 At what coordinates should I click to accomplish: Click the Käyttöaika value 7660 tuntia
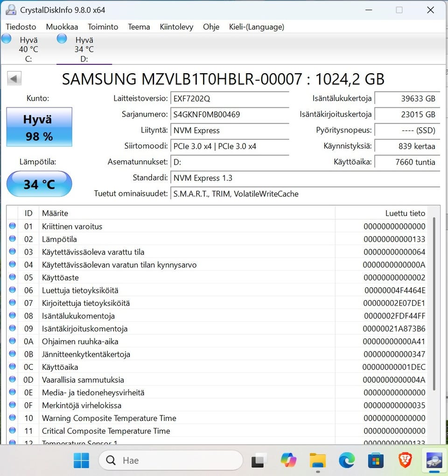click(x=407, y=162)
